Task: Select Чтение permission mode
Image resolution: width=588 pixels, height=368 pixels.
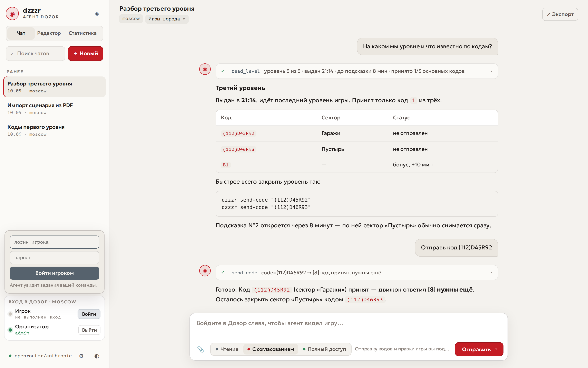Action: [x=227, y=349]
